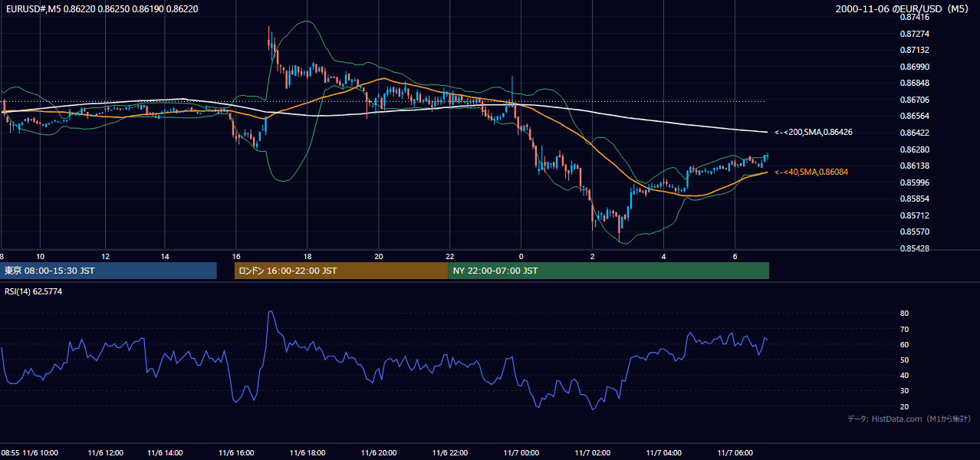Click the RSI 60 level label
Image resolution: width=980 pixels, height=460 pixels.
(904, 344)
